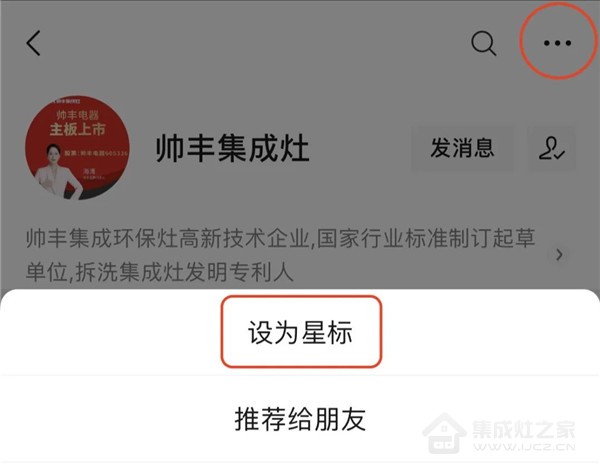Open the description starting 帅丰集成环保灶高新技术企业
The height and width of the screenshot is (473, 600).
tap(280, 238)
